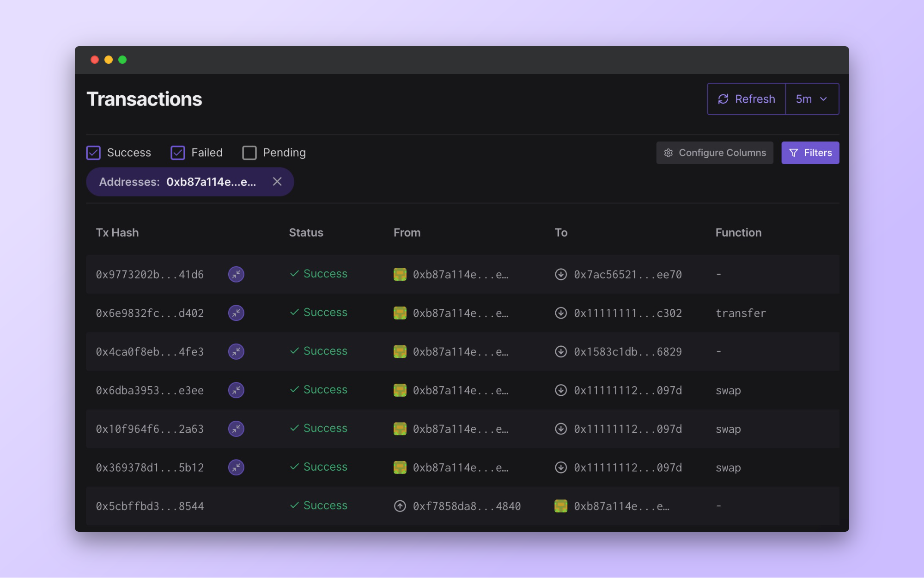Open the 5m refresh interval dropdown
924x578 pixels.
coord(812,98)
